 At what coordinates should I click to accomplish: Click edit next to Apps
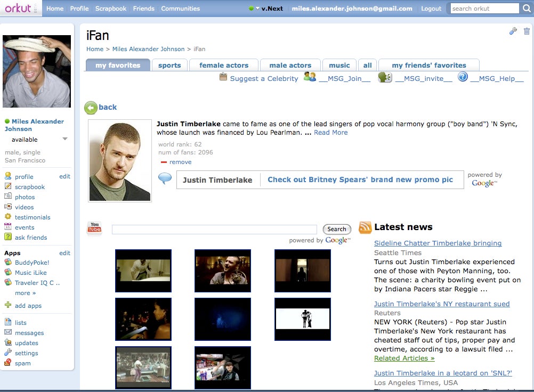click(x=64, y=253)
